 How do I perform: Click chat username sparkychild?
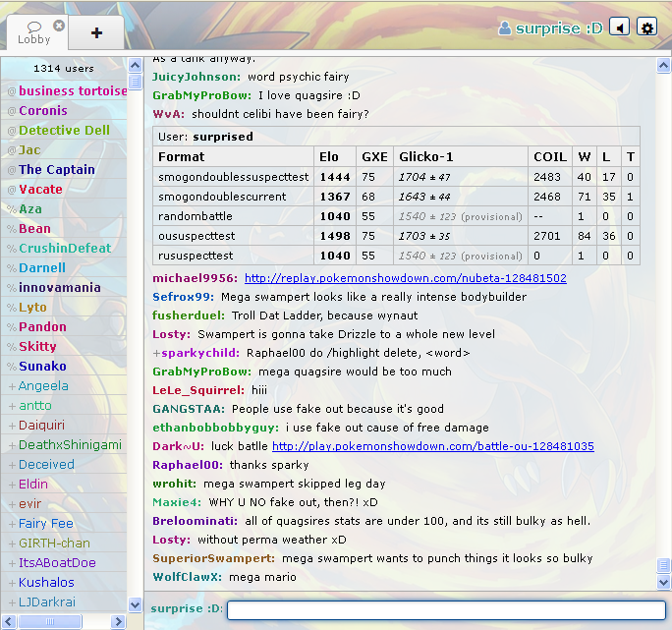point(200,353)
